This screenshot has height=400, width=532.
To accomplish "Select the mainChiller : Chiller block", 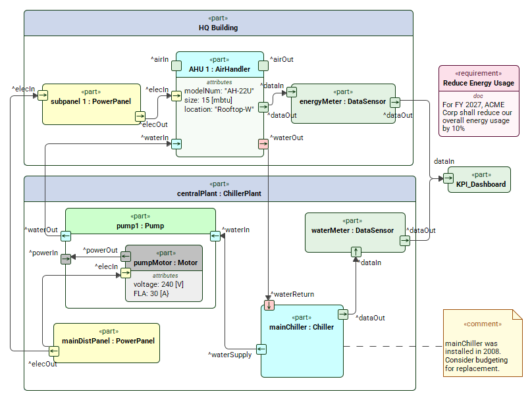I will (x=302, y=341).
